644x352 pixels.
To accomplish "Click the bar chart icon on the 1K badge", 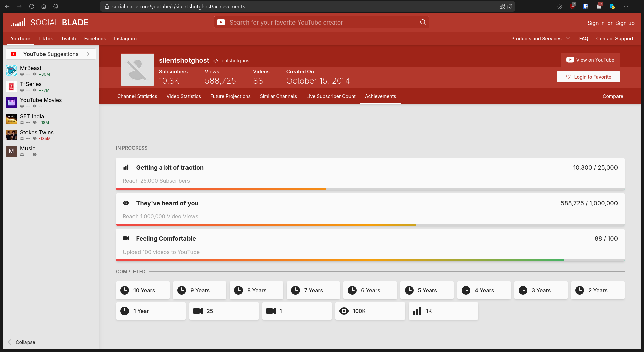I will 417,311.
